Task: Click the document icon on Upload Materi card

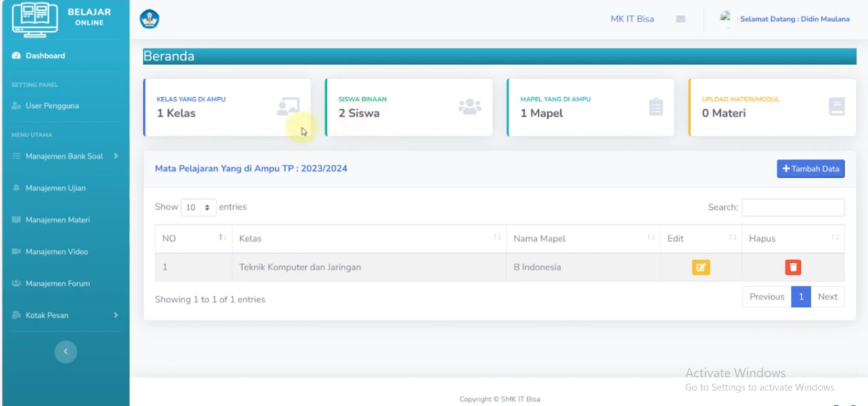Action: (836, 107)
